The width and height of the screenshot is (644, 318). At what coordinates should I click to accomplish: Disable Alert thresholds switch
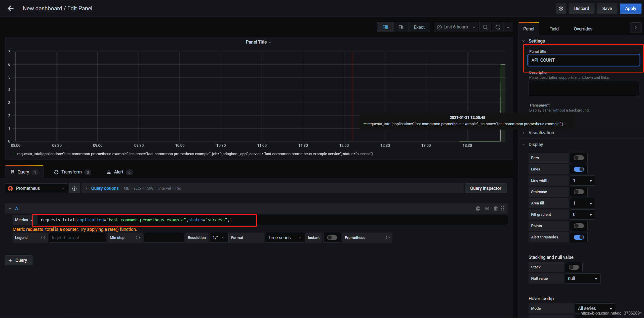point(579,237)
